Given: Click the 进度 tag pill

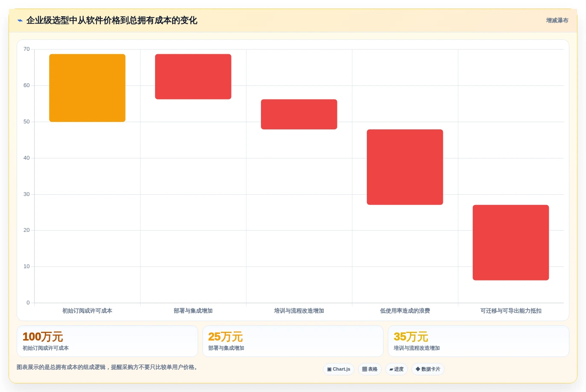Looking at the screenshot, I should click(x=396, y=369).
